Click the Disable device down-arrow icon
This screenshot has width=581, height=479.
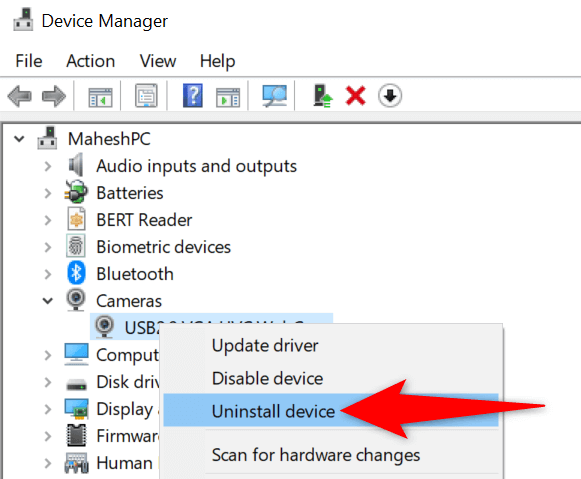point(390,96)
